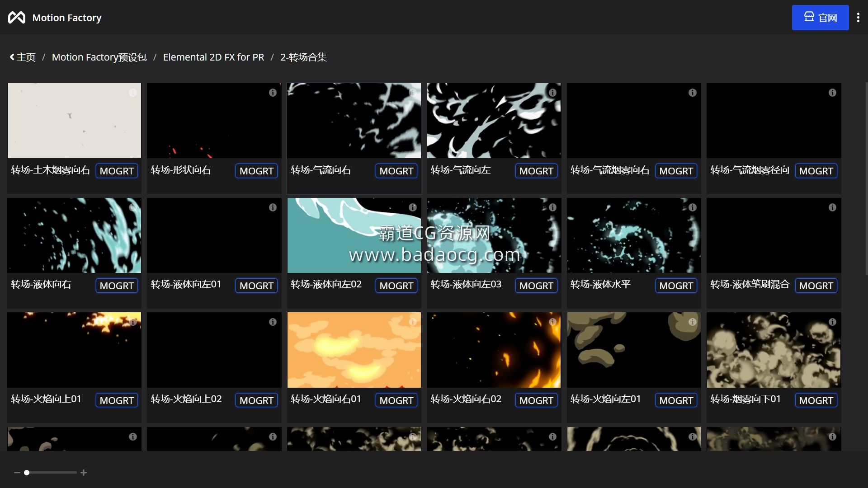Show info for 转场-形状向右
This screenshot has width=868, height=488.
click(x=273, y=93)
